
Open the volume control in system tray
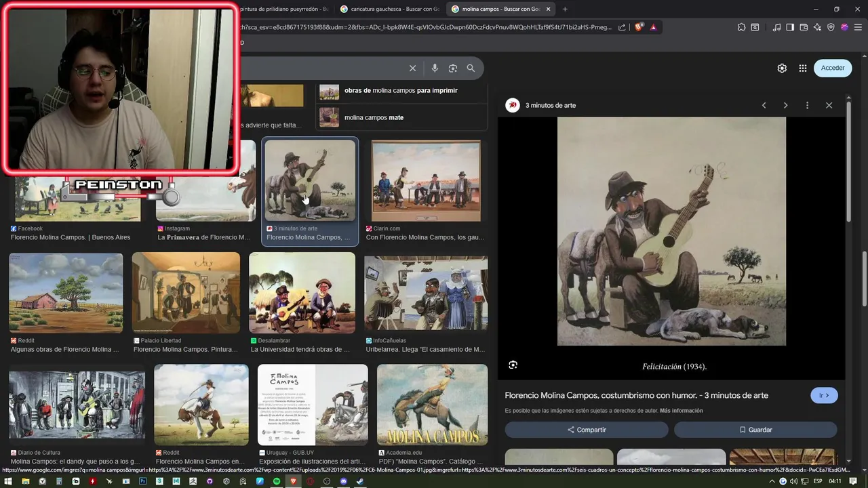[793, 481]
